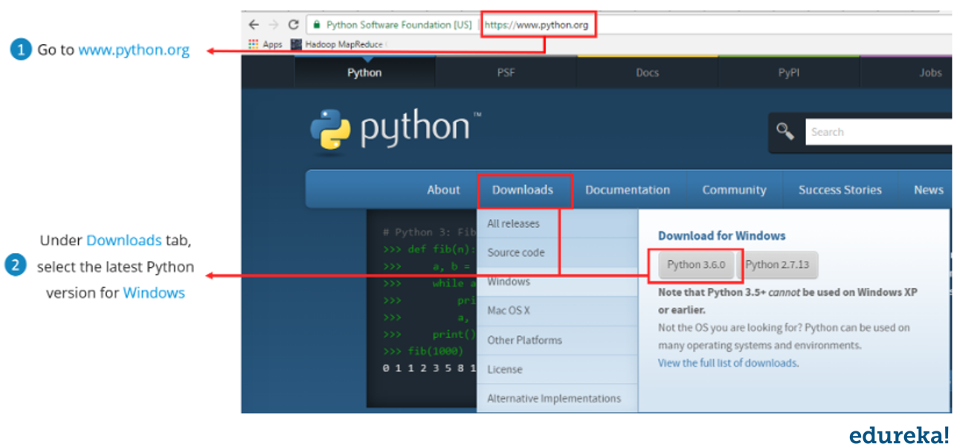The height and width of the screenshot is (444, 980).
Task: Open the Community menu item
Action: pos(733,190)
